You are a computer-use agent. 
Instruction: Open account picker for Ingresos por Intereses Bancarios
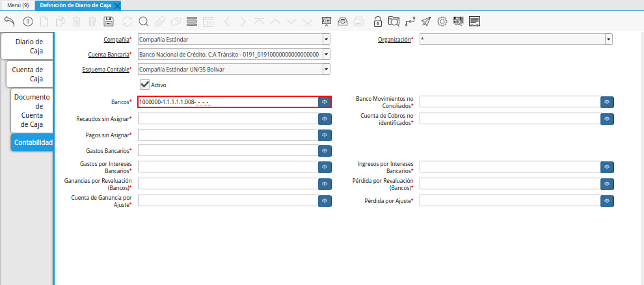[x=607, y=167]
